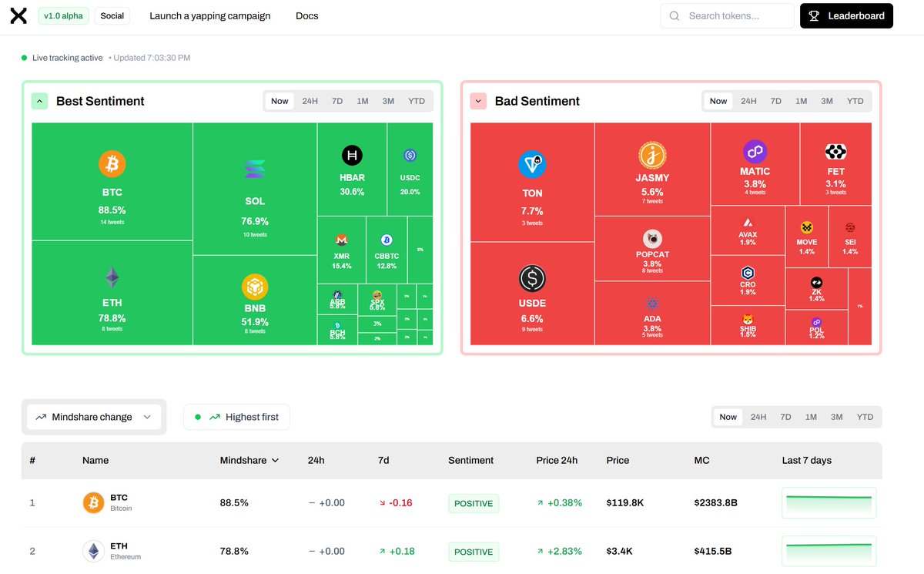Click the magnifier icon in search box
Image resolution: width=924 pixels, height=574 pixels.
[x=675, y=15]
